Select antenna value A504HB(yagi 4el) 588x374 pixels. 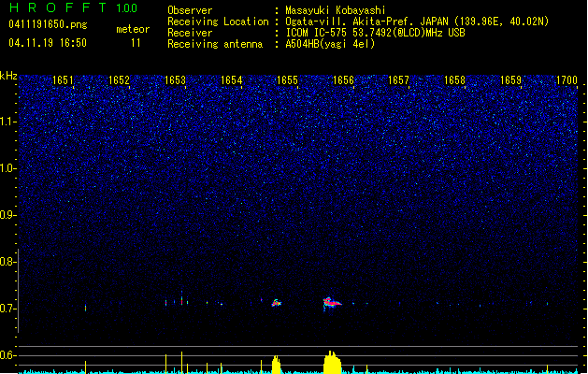tap(330, 44)
